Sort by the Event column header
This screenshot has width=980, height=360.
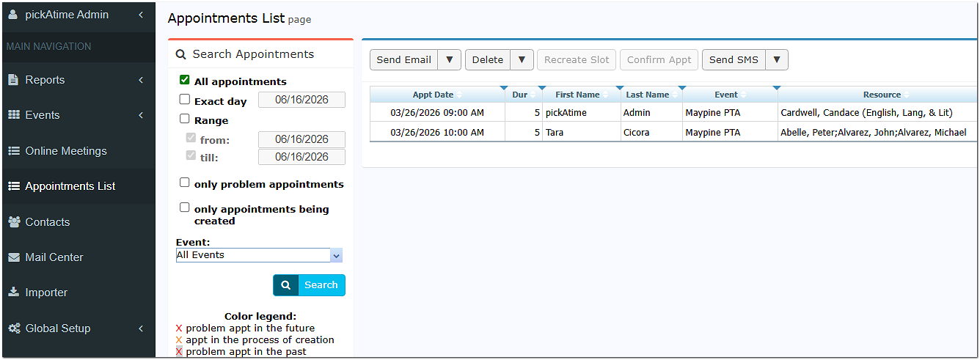726,95
